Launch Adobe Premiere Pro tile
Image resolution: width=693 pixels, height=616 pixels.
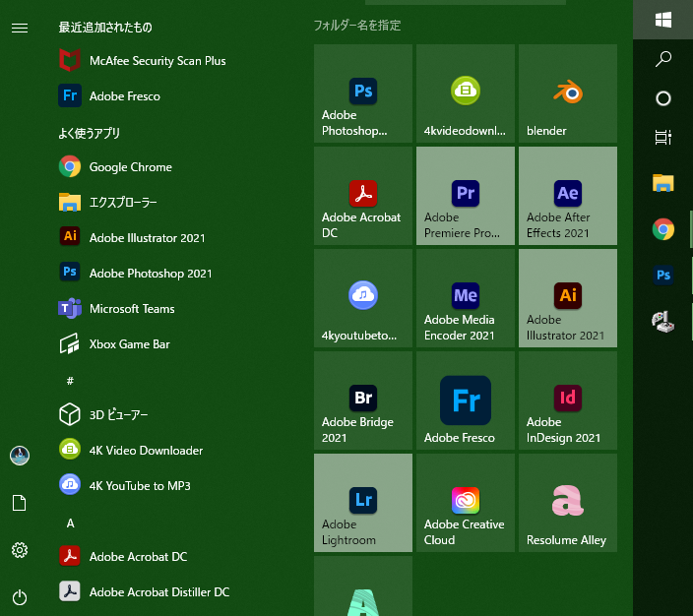(x=466, y=196)
